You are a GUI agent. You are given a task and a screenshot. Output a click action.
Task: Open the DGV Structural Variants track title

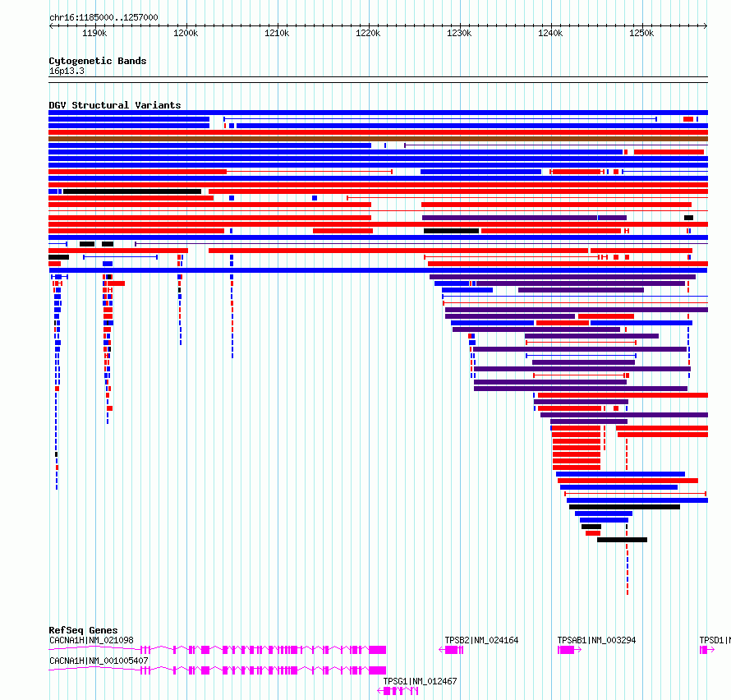tap(115, 105)
